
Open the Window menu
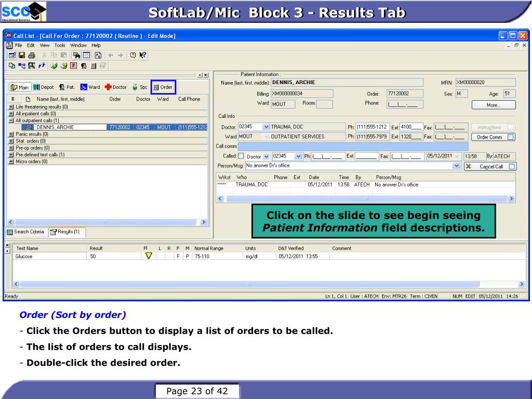coord(78,45)
